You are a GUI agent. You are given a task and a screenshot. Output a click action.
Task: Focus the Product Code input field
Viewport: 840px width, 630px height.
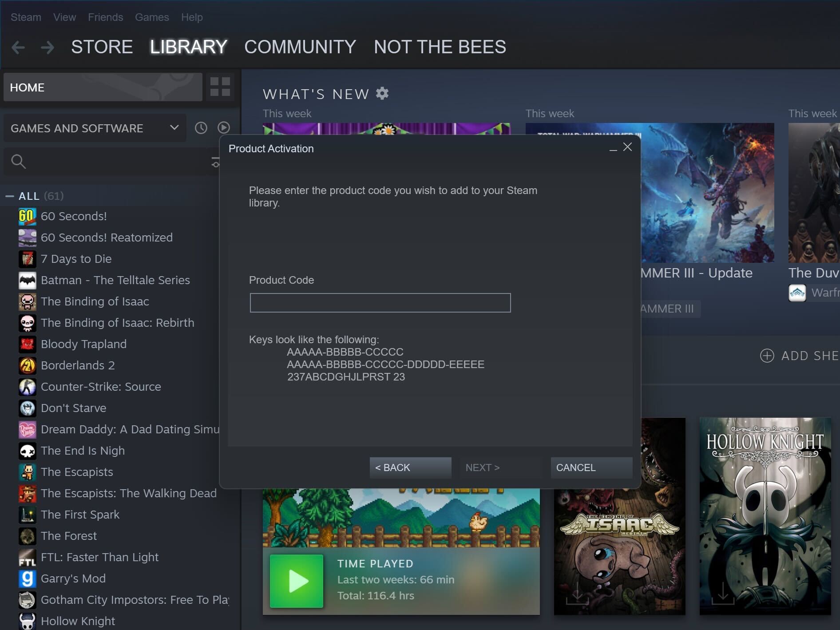380,302
